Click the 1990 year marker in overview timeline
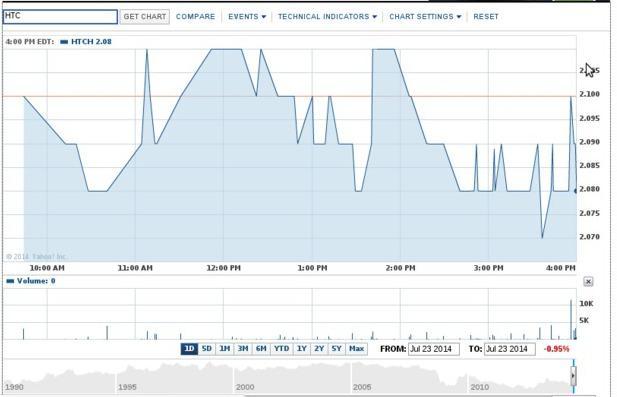This screenshot has height=397, width=617. click(14, 387)
